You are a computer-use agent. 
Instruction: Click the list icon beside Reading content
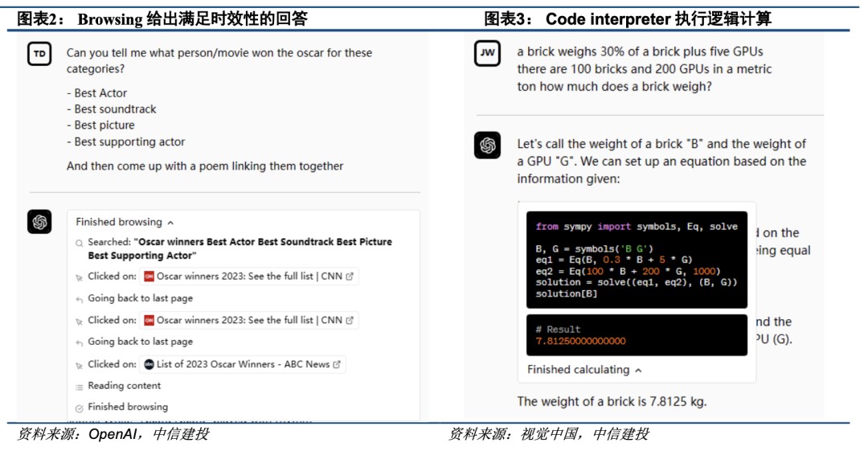(79, 387)
